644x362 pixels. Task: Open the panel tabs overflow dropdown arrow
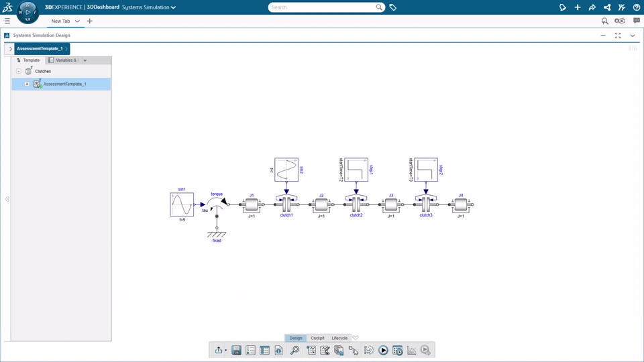click(x=85, y=60)
